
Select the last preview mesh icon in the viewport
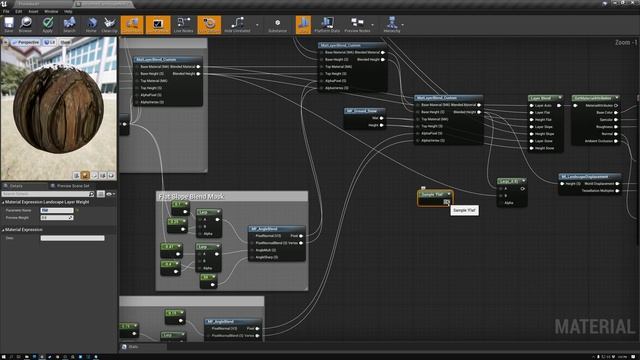pos(111,175)
